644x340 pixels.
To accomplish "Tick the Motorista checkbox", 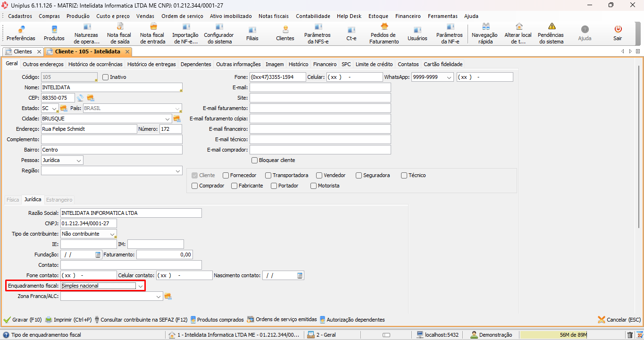I will pos(314,186).
